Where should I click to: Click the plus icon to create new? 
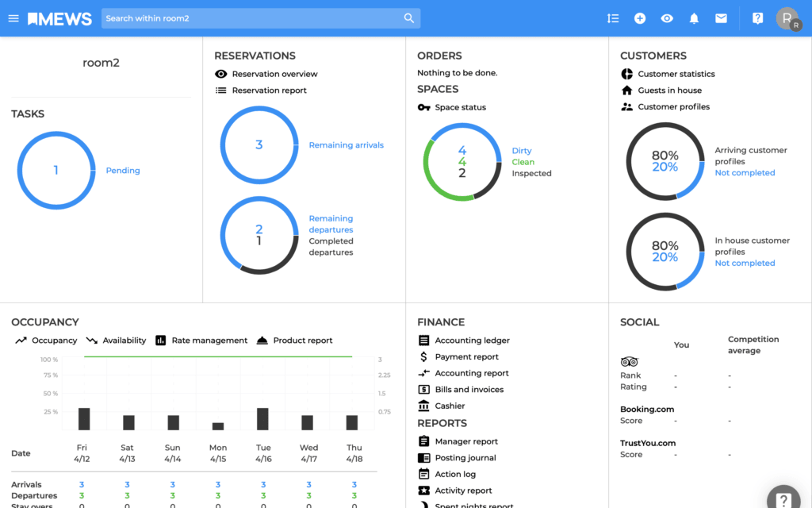tap(640, 18)
